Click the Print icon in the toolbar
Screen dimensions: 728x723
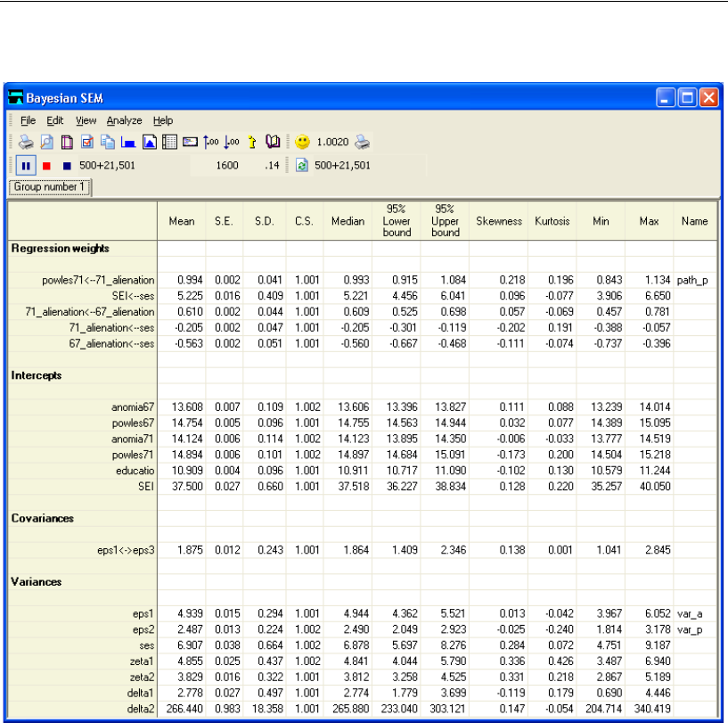coord(27,143)
